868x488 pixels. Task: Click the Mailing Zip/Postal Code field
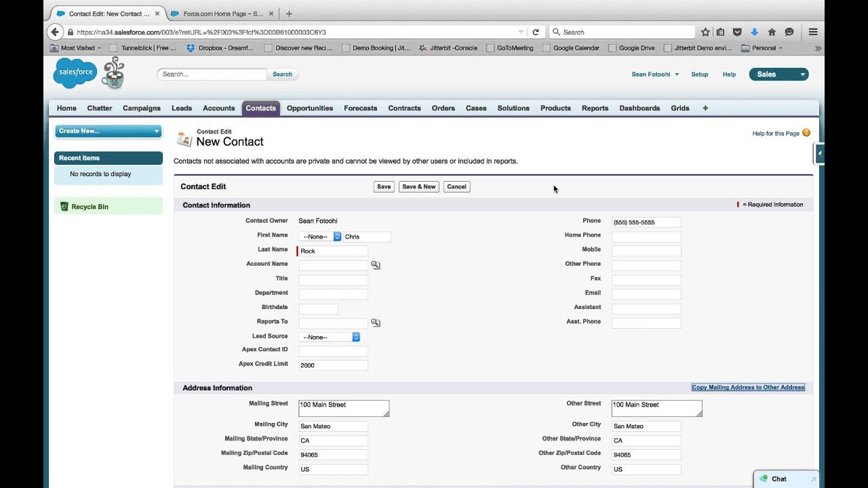[x=333, y=455]
